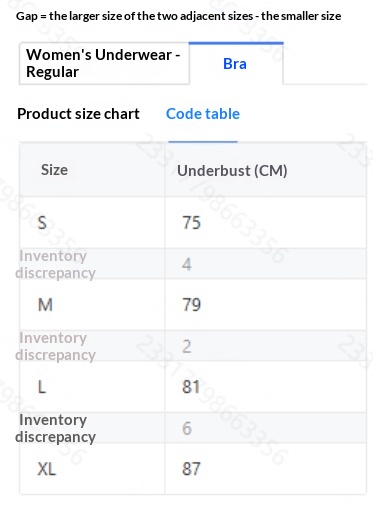Click the underbust value 75
The height and width of the screenshot is (508, 373).
191,222
